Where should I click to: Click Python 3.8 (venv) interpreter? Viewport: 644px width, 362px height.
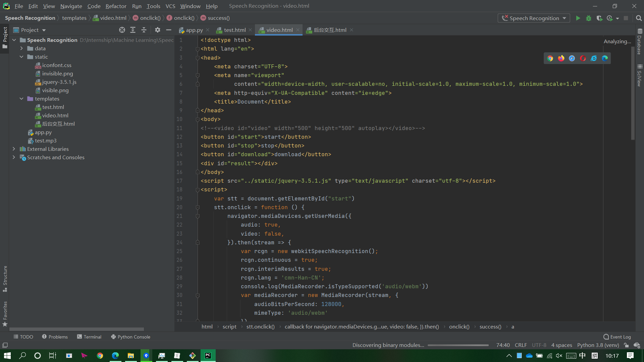pyautogui.click(x=598, y=345)
